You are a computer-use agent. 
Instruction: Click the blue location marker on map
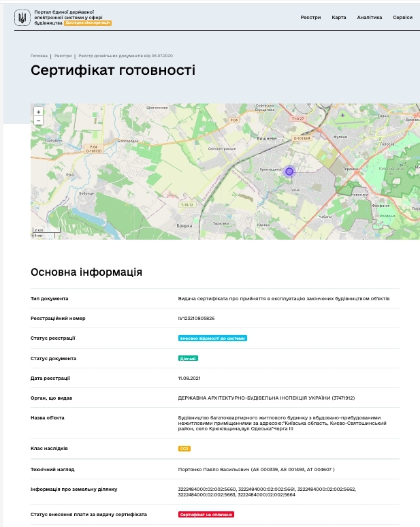pos(289,172)
